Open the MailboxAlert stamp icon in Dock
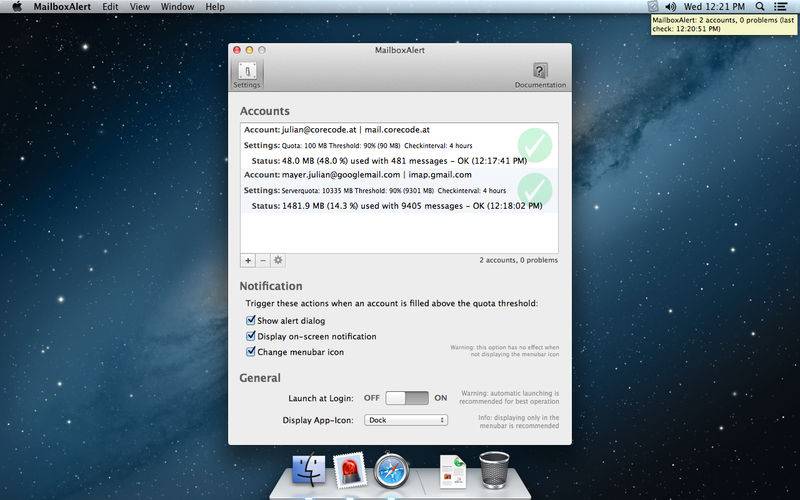Viewport: 800px width, 500px height. click(349, 470)
